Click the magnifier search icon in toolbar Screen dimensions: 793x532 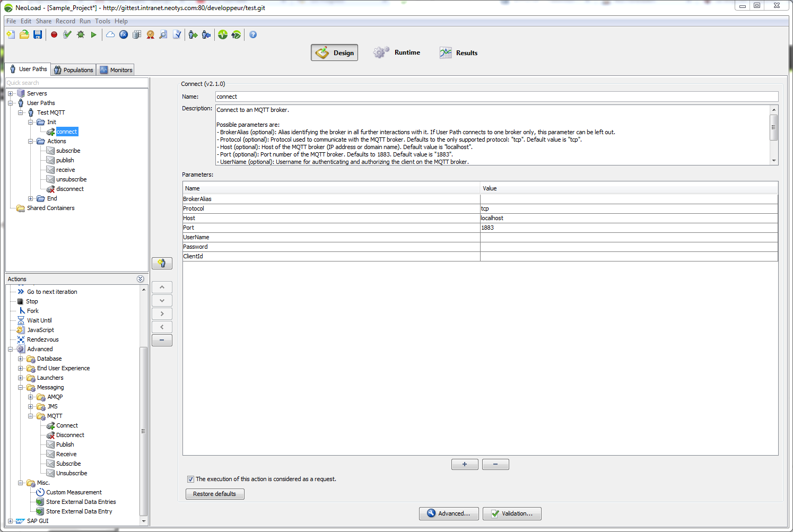point(163,34)
